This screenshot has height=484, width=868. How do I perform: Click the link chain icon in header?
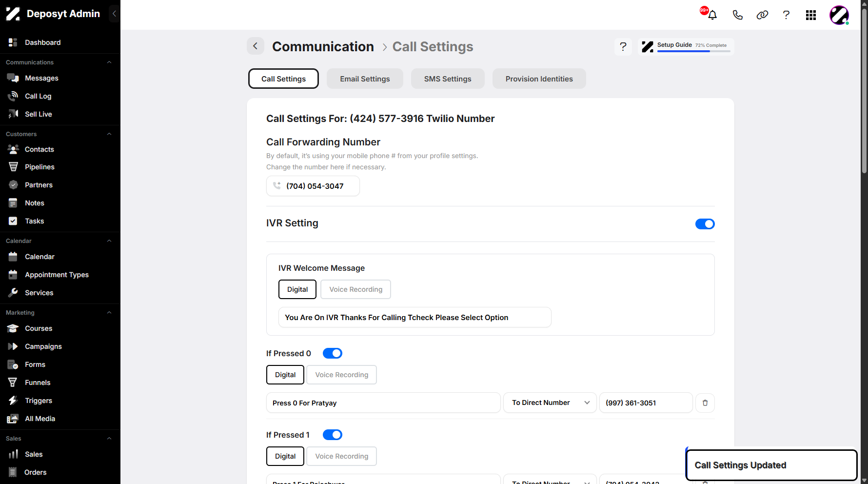coord(762,15)
